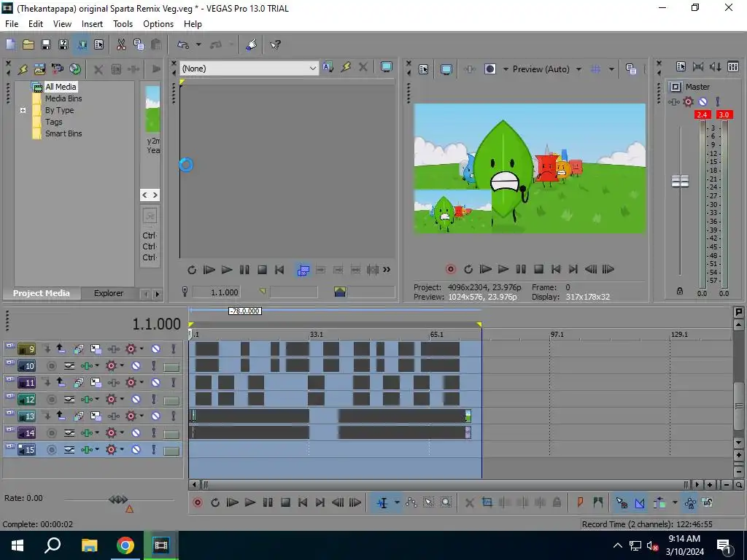Click the Master volume fader handle
Screen dimensions: 747x560
pos(680,181)
